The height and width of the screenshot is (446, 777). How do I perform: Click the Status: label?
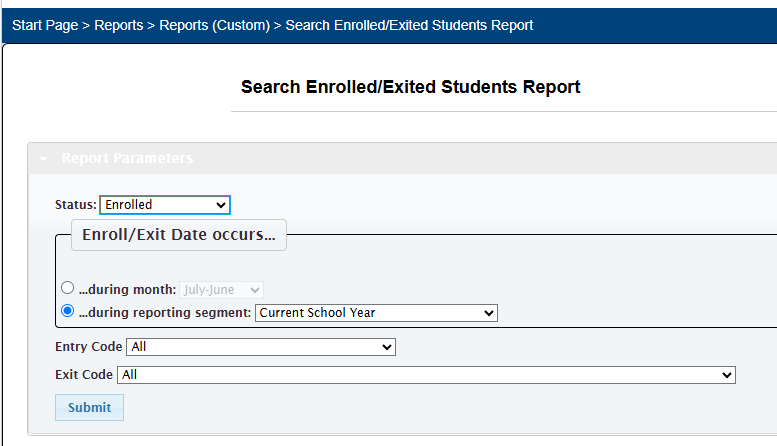75,205
